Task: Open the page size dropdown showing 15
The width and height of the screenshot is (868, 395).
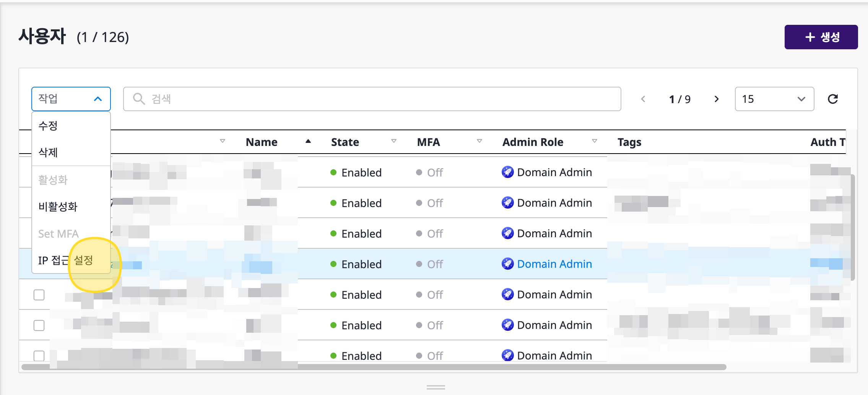Action: click(x=774, y=99)
